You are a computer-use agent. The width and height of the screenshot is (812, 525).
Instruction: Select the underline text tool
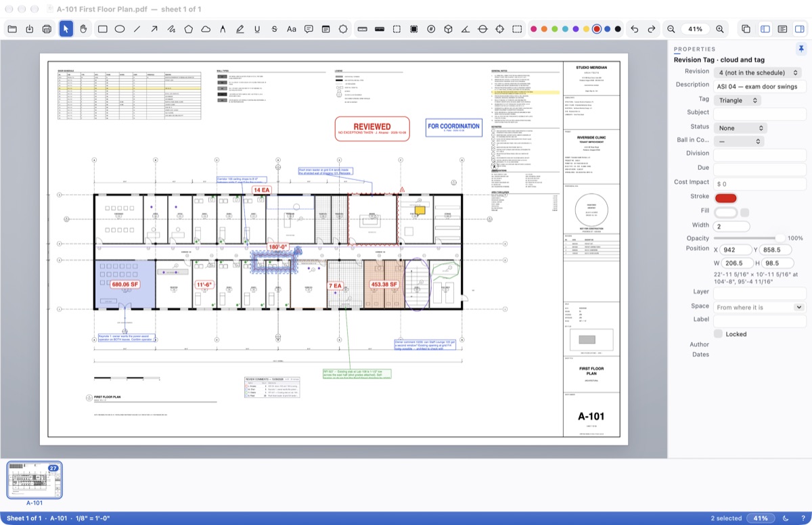[257, 29]
